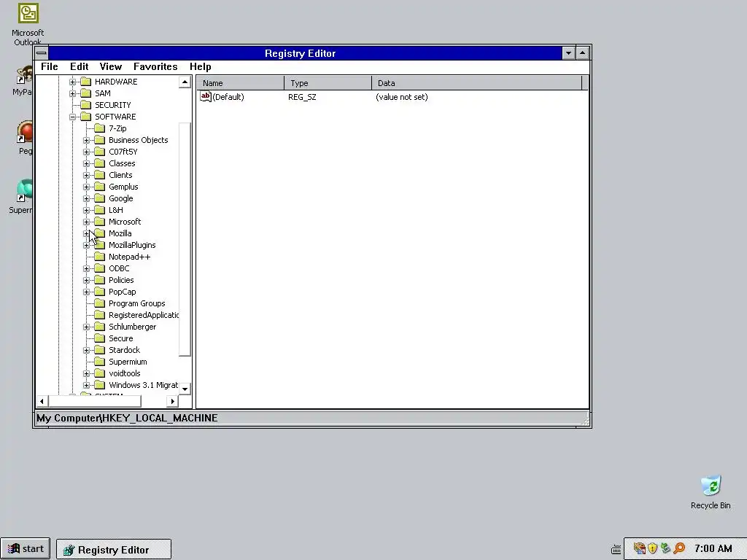The width and height of the screenshot is (747, 560).
Task: Click the Business Objects folder icon
Action: (99, 140)
